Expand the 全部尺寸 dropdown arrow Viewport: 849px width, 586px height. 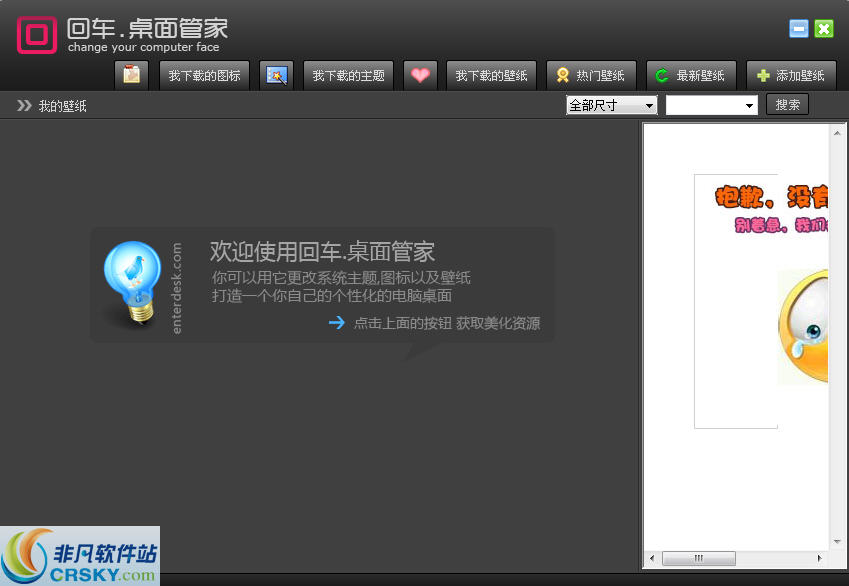(649, 104)
